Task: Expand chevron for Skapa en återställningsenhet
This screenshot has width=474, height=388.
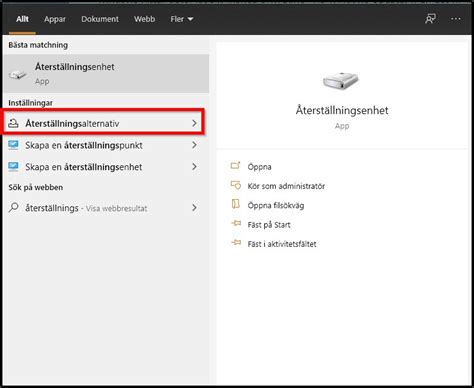Action: click(x=194, y=166)
